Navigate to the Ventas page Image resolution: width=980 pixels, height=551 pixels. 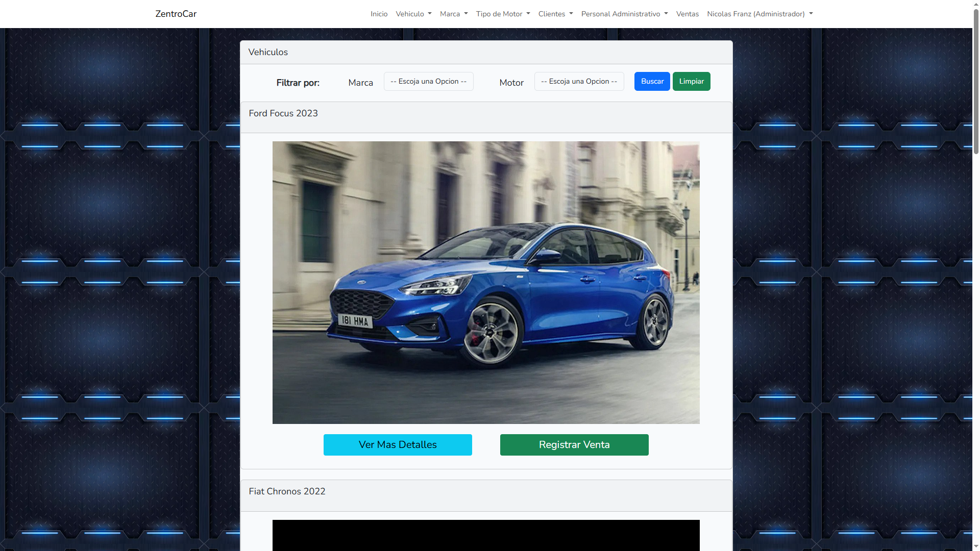[687, 14]
